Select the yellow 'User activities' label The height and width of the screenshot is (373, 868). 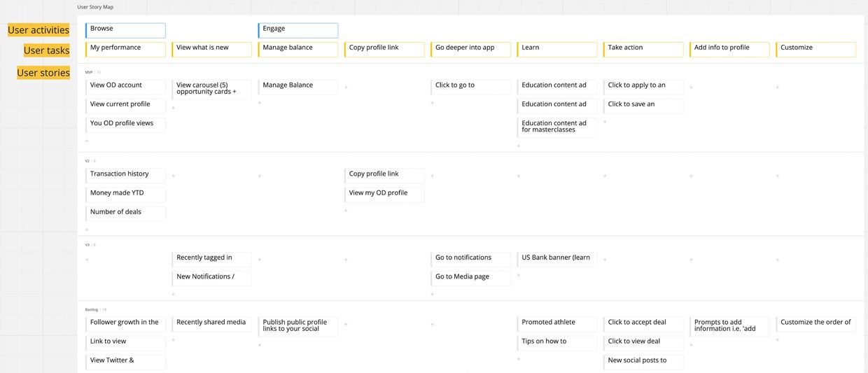click(38, 30)
